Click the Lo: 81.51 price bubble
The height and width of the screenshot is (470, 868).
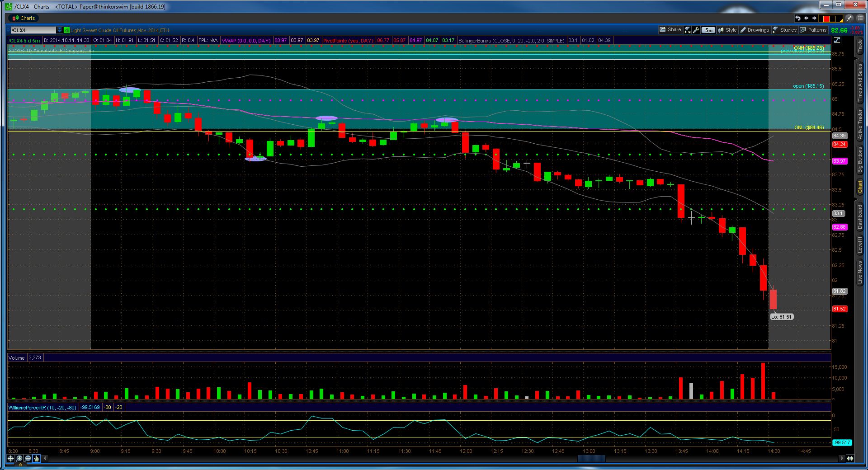(782, 317)
